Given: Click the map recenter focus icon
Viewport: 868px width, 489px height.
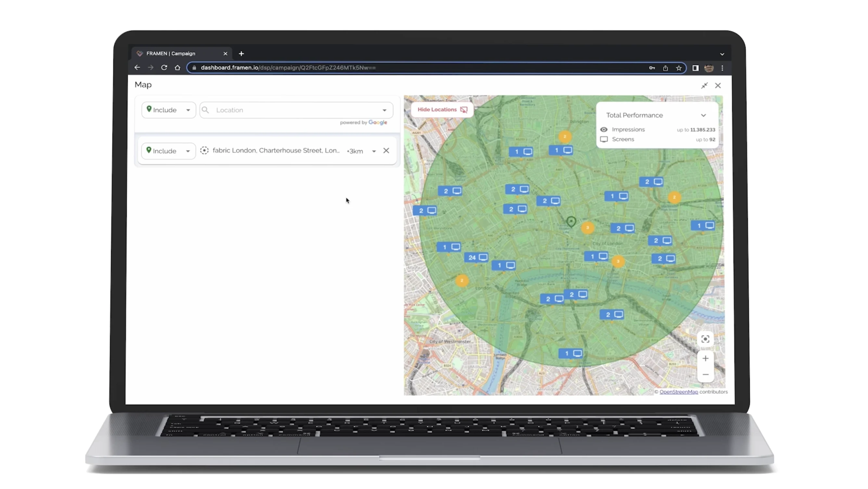Looking at the screenshot, I should 705,339.
